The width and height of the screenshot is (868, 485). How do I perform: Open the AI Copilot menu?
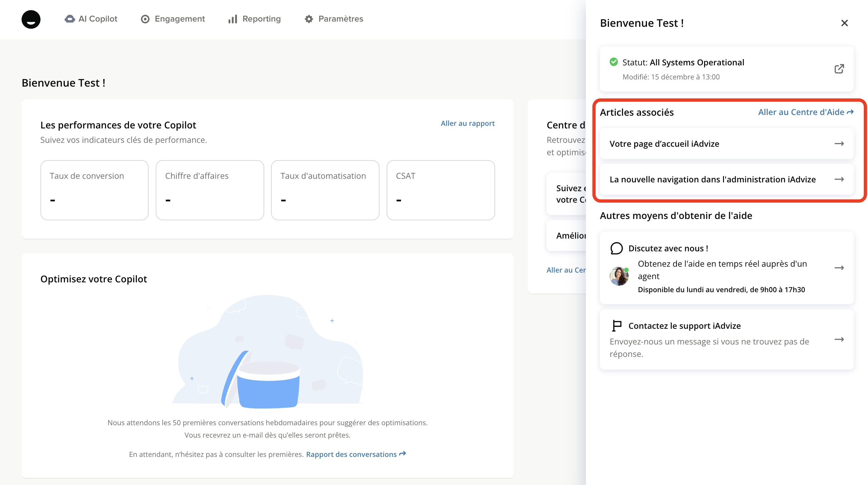click(x=91, y=19)
